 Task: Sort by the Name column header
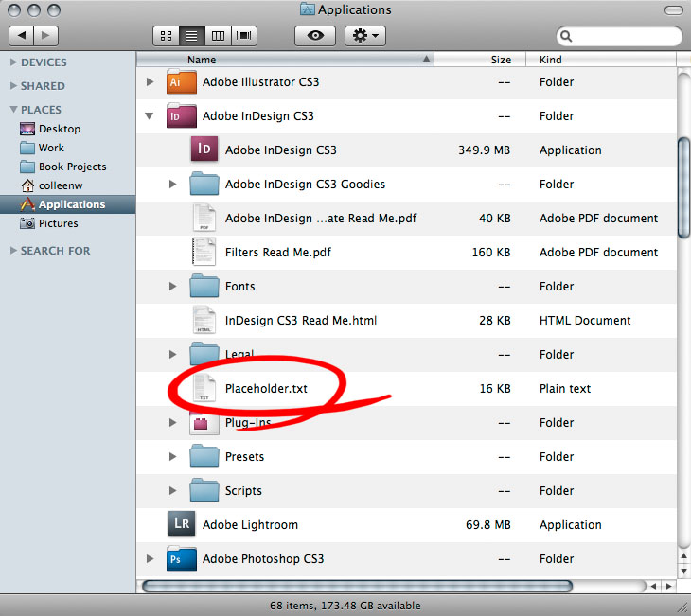click(285, 60)
